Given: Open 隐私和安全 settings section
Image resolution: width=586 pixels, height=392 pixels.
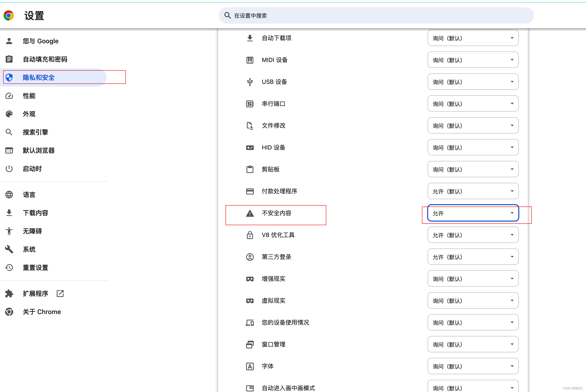Looking at the screenshot, I should (x=39, y=77).
